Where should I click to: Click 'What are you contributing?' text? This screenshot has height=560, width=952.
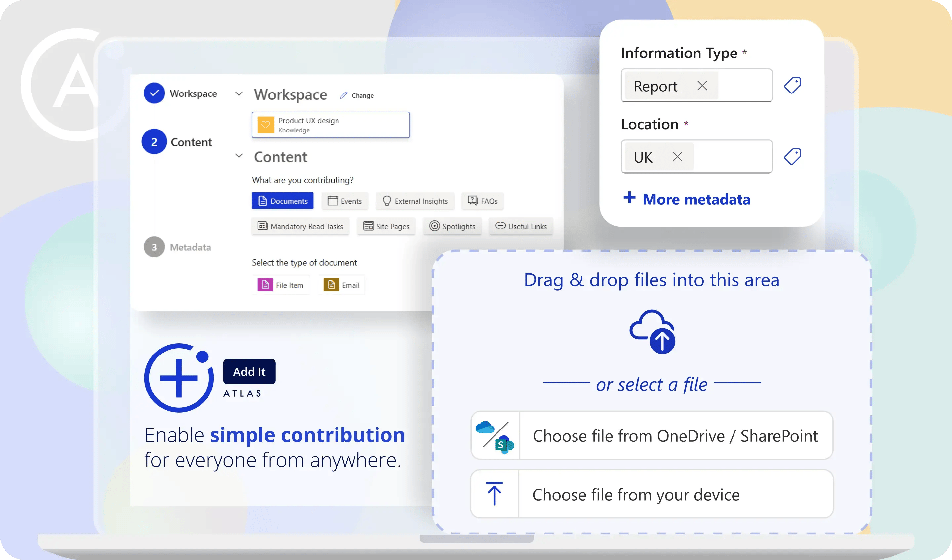click(x=303, y=180)
